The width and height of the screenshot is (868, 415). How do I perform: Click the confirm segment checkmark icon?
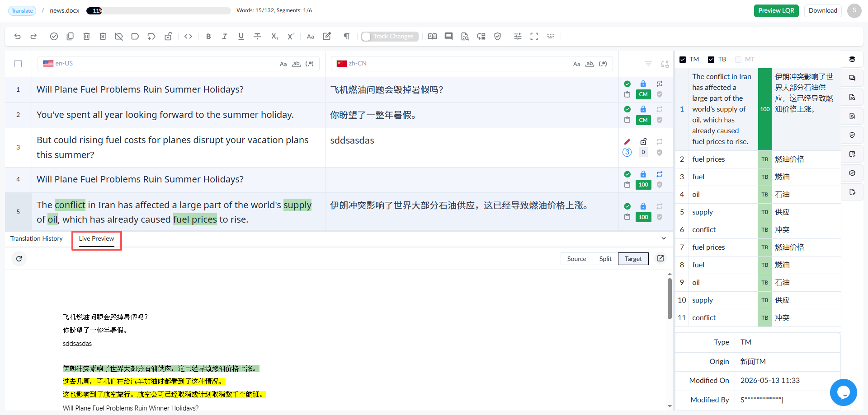[x=54, y=37]
